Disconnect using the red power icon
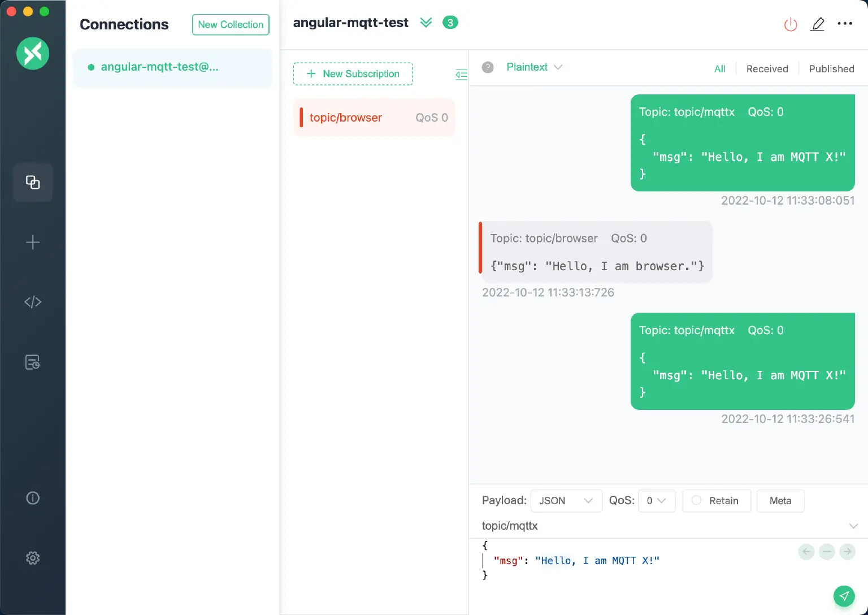Image resolution: width=868 pixels, height=615 pixels. point(791,24)
